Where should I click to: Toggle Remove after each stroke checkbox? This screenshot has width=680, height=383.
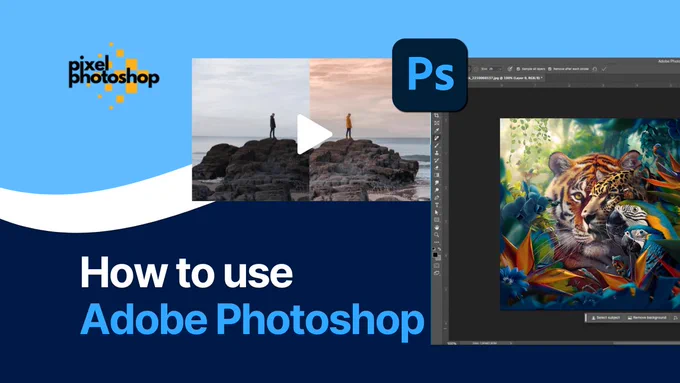click(549, 69)
